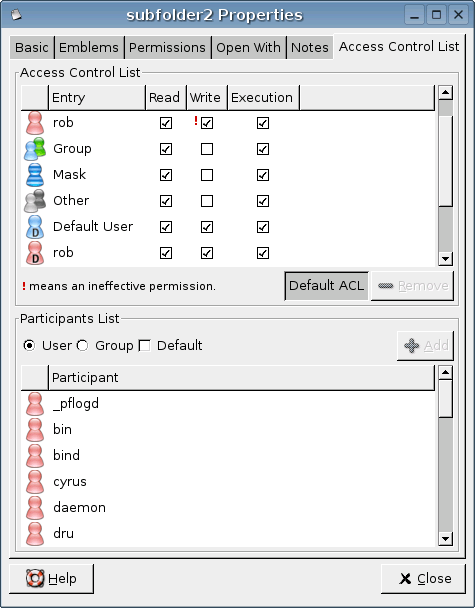Toggle Write permission for the Group entry
This screenshot has height=608, width=475.
(207, 149)
